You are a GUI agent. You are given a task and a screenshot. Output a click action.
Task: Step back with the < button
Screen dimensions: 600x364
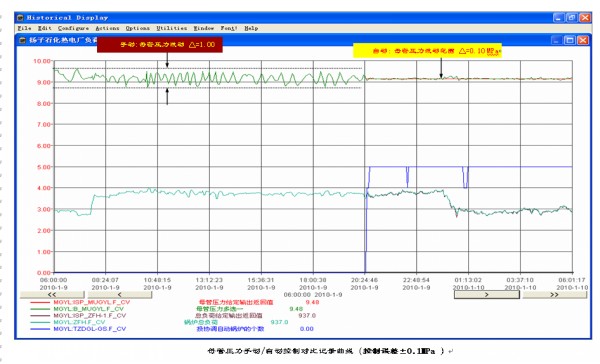coord(120,295)
